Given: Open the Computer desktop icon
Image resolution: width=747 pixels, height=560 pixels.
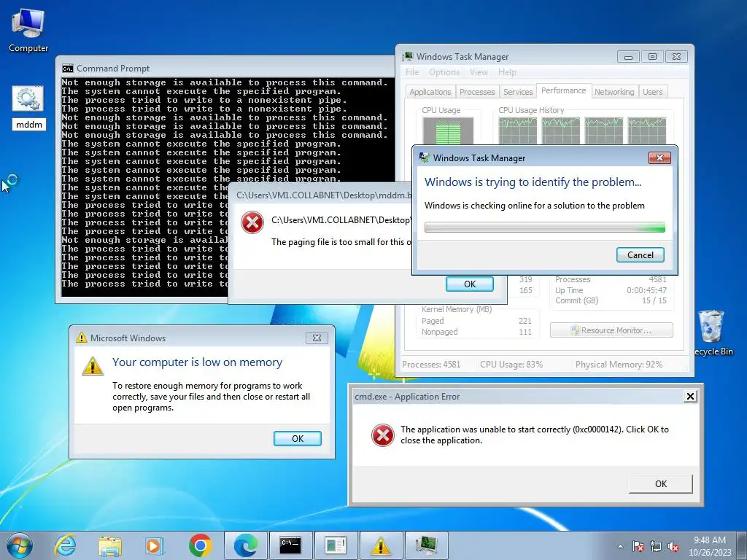Looking at the screenshot, I should 28,30.
